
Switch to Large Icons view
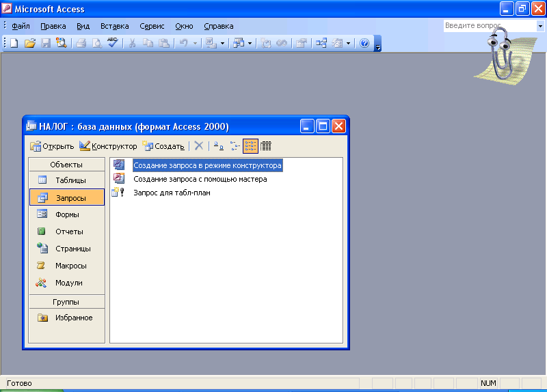219,146
